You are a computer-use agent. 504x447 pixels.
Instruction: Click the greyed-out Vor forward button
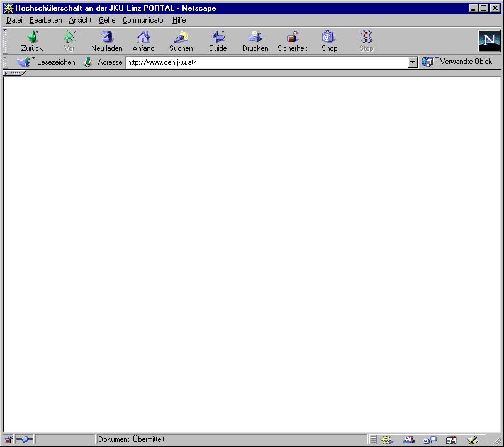pyautogui.click(x=69, y=41)
